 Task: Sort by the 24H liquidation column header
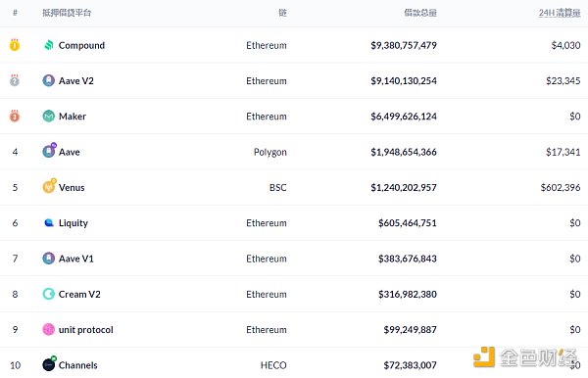pos(560,13)
